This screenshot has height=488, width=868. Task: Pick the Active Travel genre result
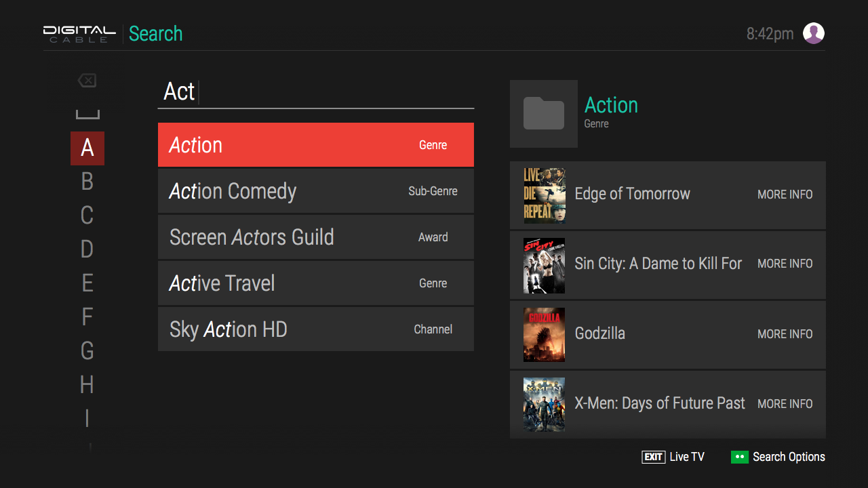315,283
